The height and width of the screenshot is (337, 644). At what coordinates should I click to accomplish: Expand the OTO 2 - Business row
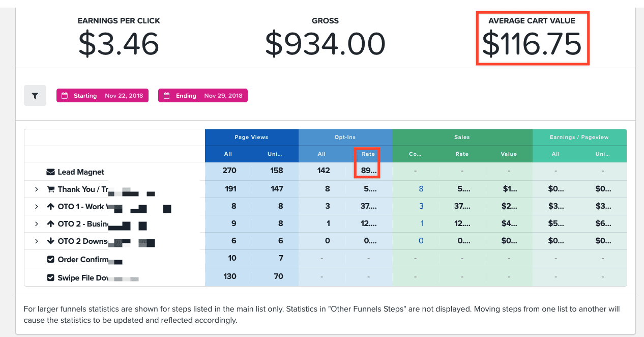[37, 224]
